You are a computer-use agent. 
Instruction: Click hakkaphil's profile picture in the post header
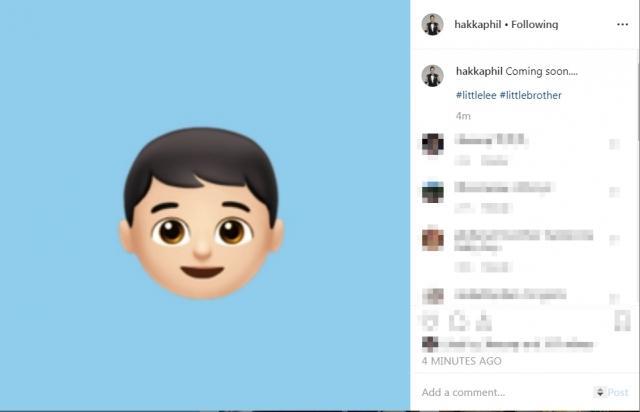(x=432, y=24)
